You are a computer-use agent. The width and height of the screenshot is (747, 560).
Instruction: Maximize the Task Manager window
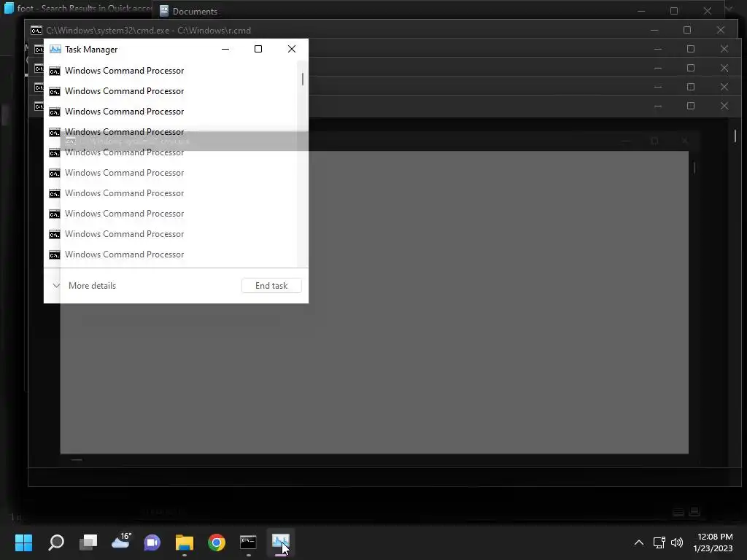click(258, 49)
